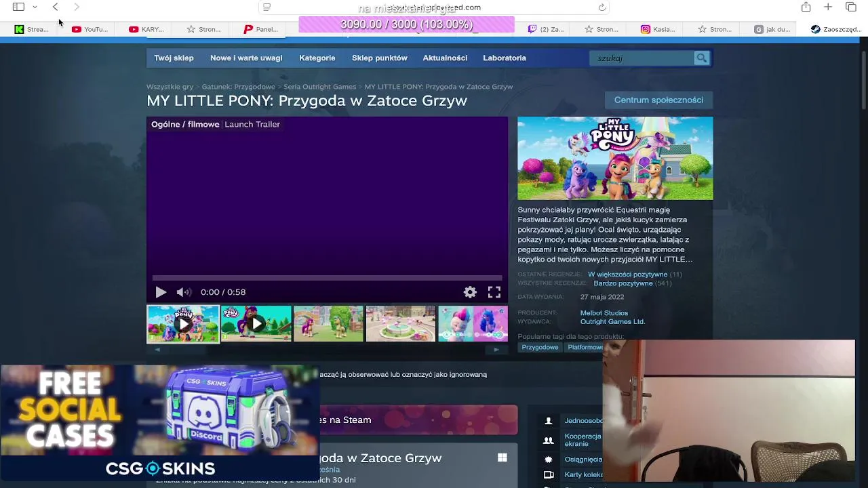Open the sidebar tab group dropdown chevron
Image resolution: width=868 pixels, height=488 pixels.
[35, 7]
